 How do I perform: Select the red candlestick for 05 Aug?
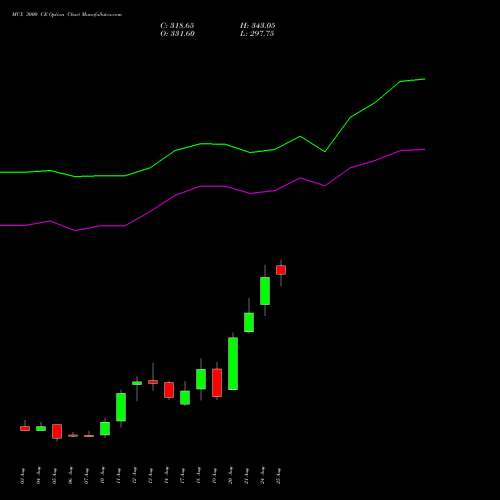pyautogui.click(x=57, y=431)
